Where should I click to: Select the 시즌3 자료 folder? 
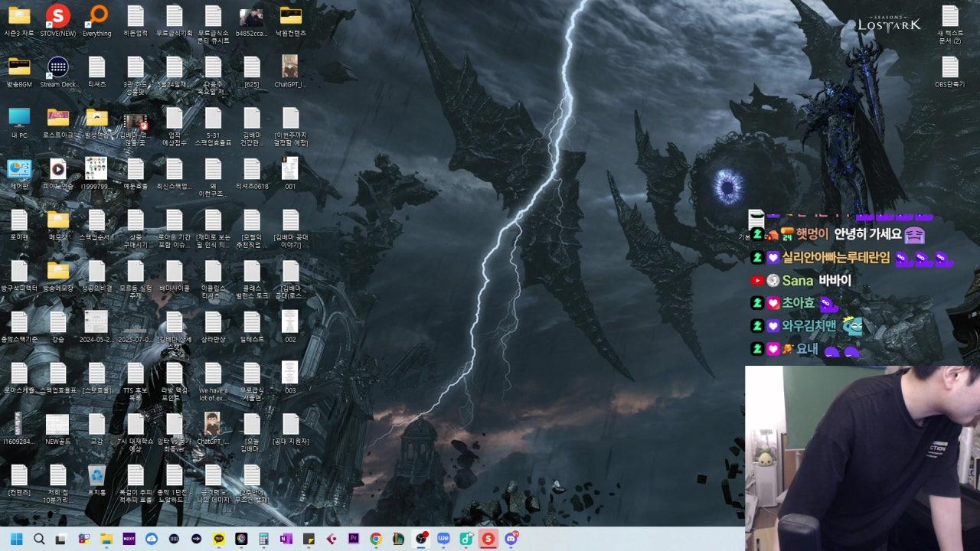(19, 21)
